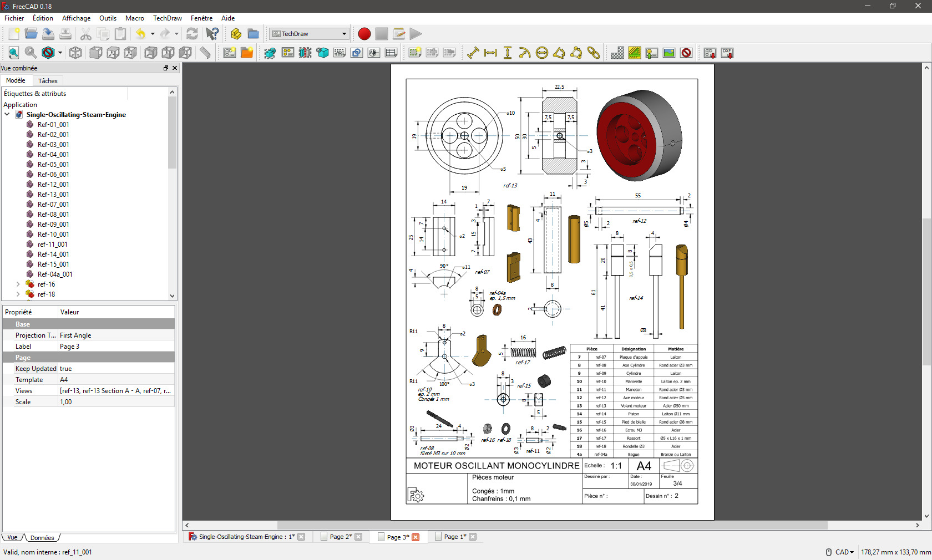The height and width of the screenshot is (560, 932).
Task: Close the Page 3 tab
Action: [x=416, y=537]
